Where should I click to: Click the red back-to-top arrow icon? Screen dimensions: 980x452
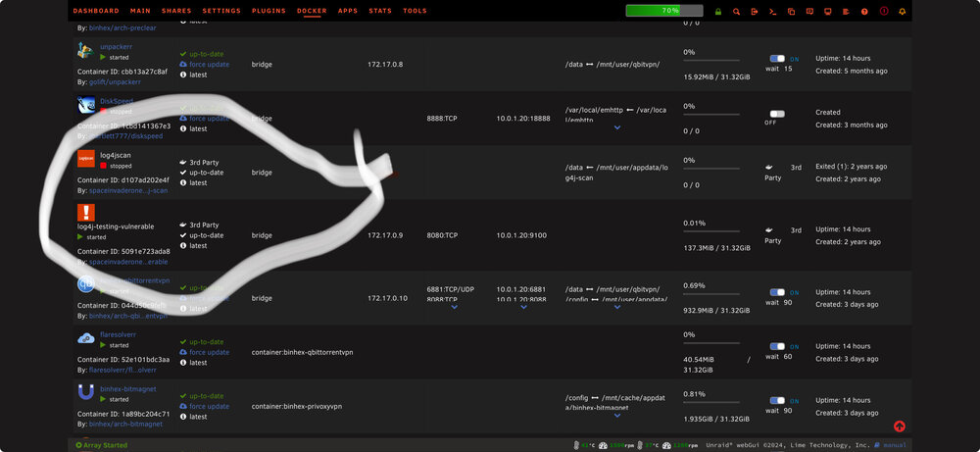[900, 427]
